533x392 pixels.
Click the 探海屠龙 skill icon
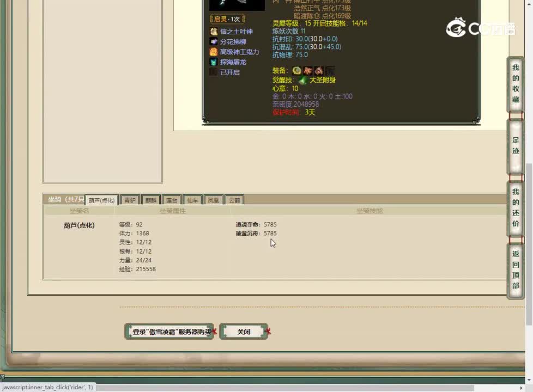(x=214, y=62)
